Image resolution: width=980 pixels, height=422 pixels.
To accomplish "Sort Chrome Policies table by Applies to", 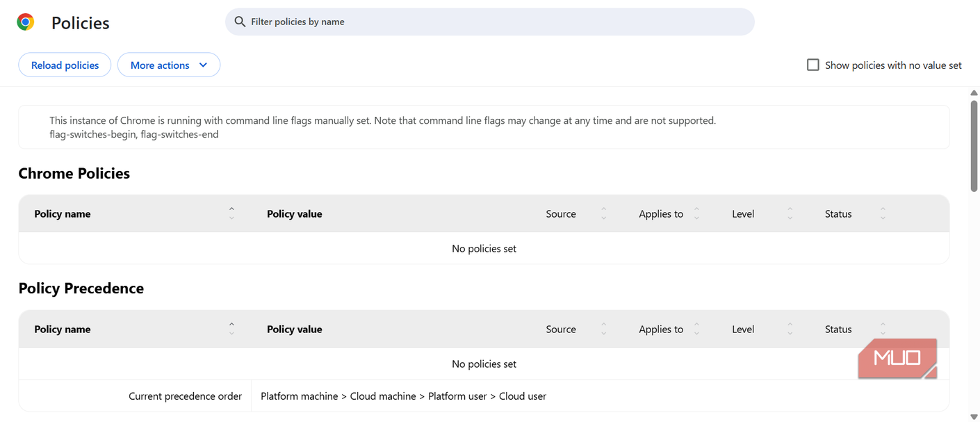I will pos(696,213).
